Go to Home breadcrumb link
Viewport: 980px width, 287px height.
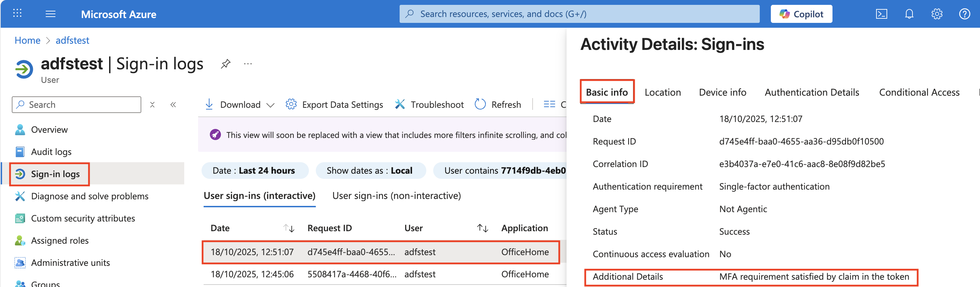pyautogui.click(x=27, y=40)
